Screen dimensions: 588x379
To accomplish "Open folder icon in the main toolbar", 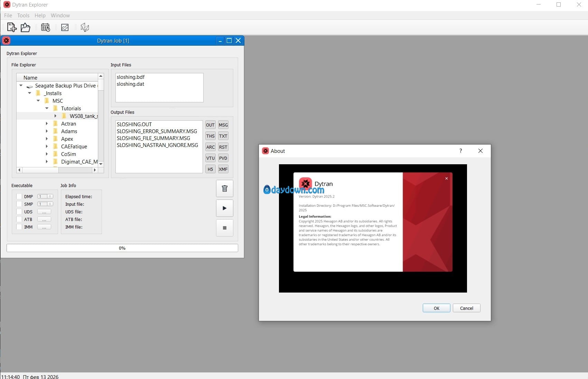I will coord(25,27).
